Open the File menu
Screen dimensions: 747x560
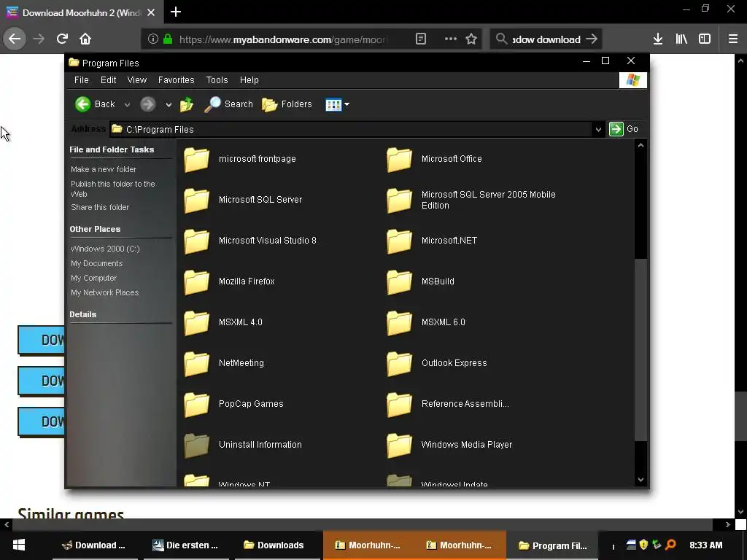(82, 80)
